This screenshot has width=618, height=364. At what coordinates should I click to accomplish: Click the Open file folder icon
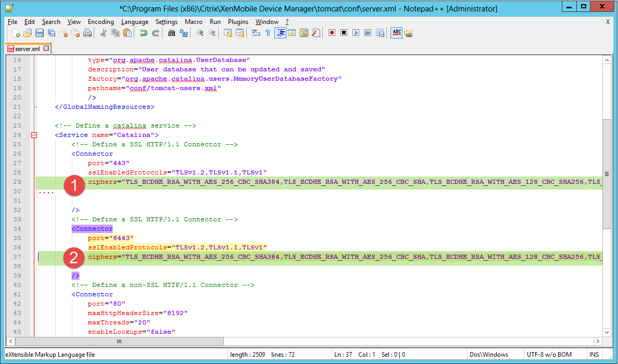point(28,33)
